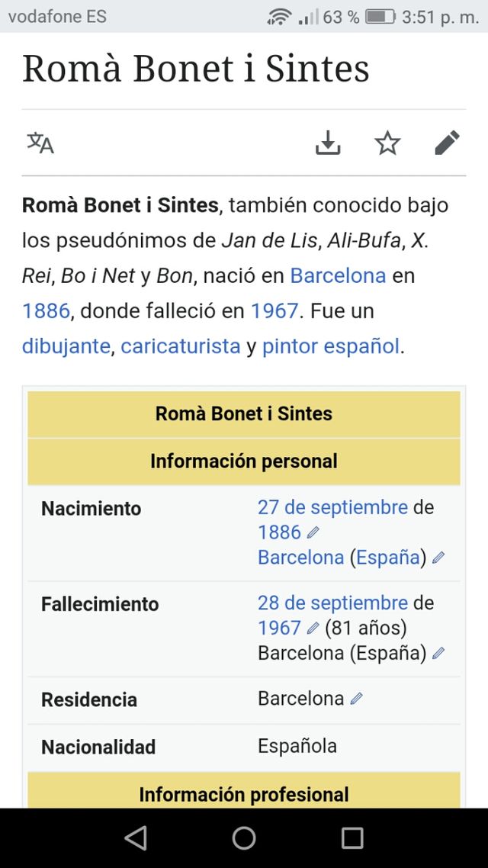Viewport: 488px width, 868px height.
Task: Open the language selection icon
Action: click(x=40, y=143)
